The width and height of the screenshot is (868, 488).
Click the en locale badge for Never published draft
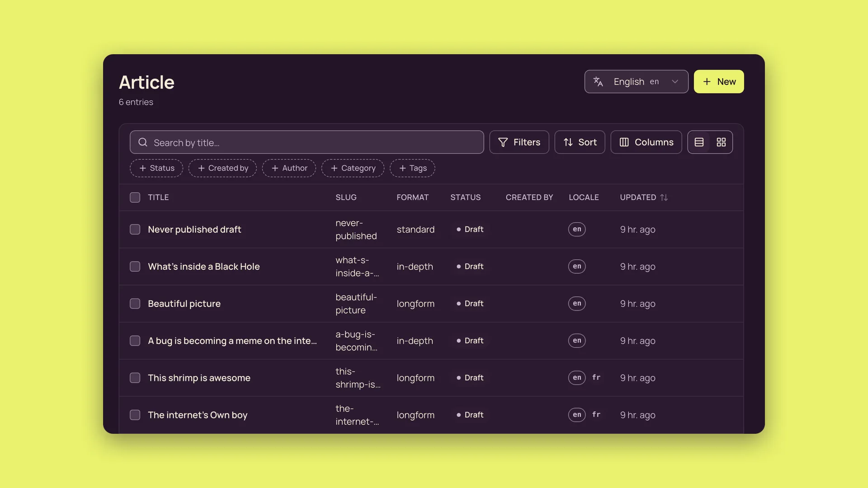click(x=577, y=230)
